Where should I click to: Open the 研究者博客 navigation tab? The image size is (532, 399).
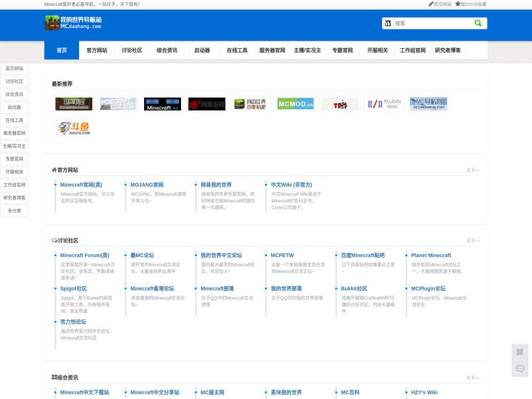point(448,50)
